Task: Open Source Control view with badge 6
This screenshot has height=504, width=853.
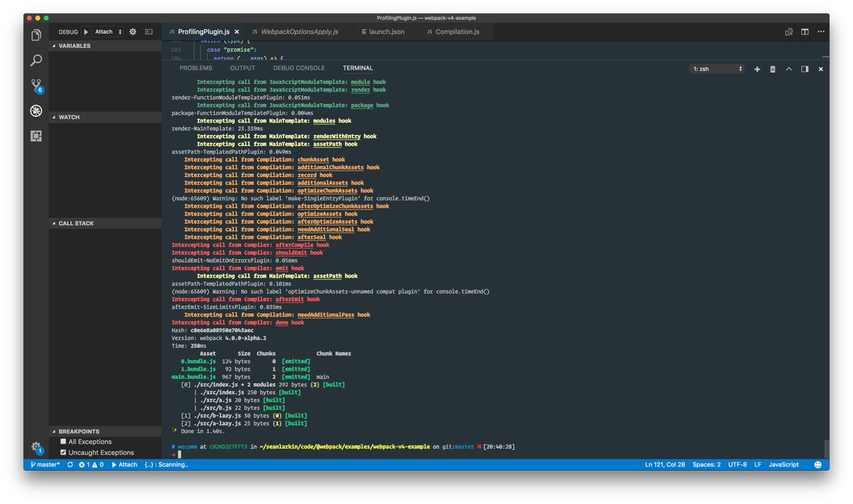Action: pos(36,86)
